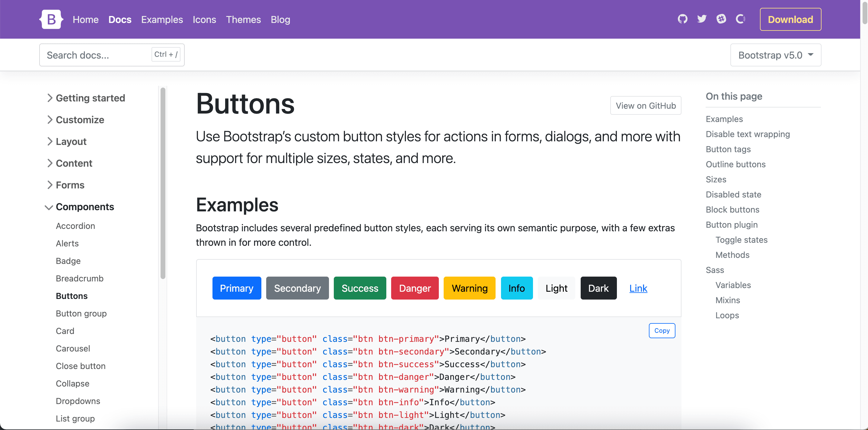Expand the Customize section
The height and width of the screenshot is (430, 868).
click(75, 120)
